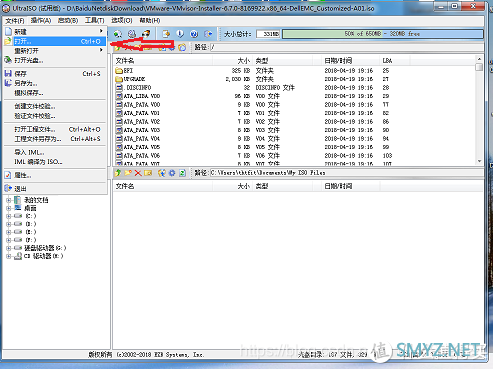
Task: Expand the 我的文档 tree node
Action: point(9,200)
